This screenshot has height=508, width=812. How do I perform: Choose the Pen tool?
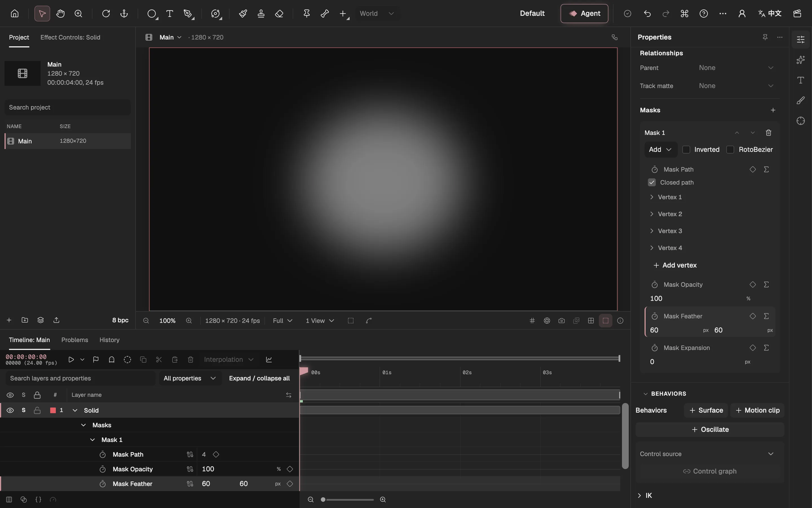[x=188, y=14]
